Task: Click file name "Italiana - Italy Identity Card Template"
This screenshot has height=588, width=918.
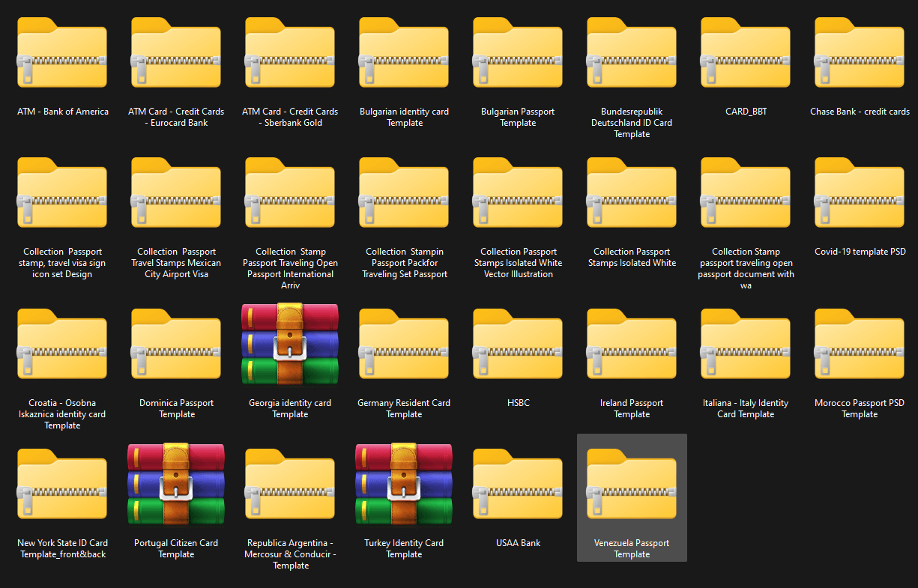Action: (x=746, y=408)
